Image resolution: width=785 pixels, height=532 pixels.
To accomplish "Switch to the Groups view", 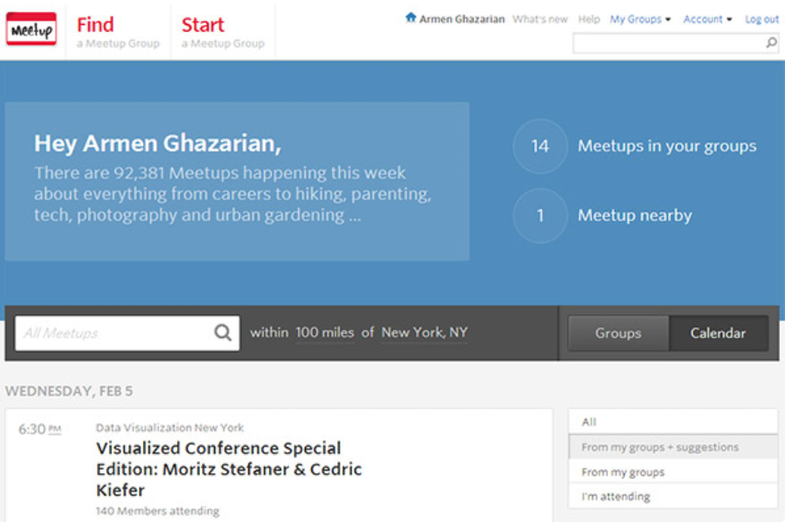I will (618, 333).
